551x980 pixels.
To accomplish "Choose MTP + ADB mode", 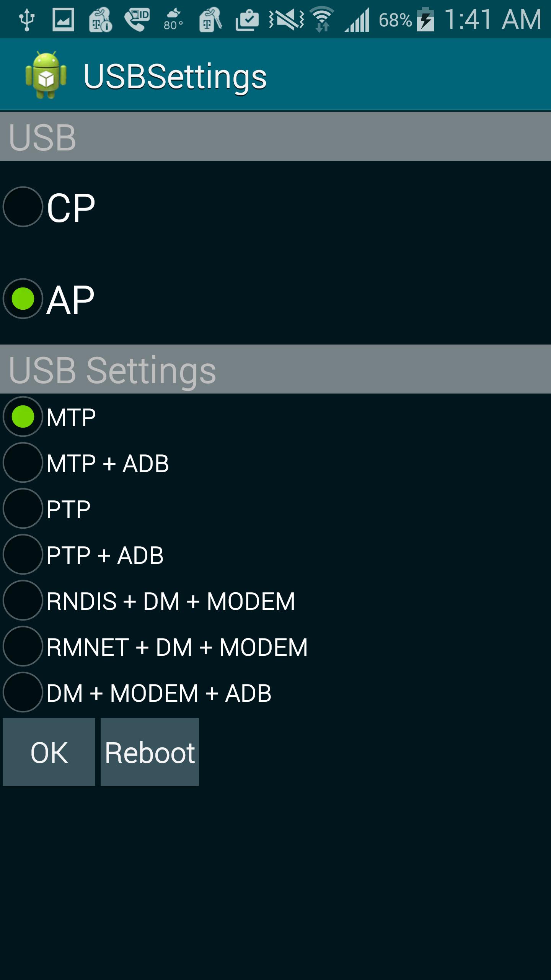I will coord(86,462).
